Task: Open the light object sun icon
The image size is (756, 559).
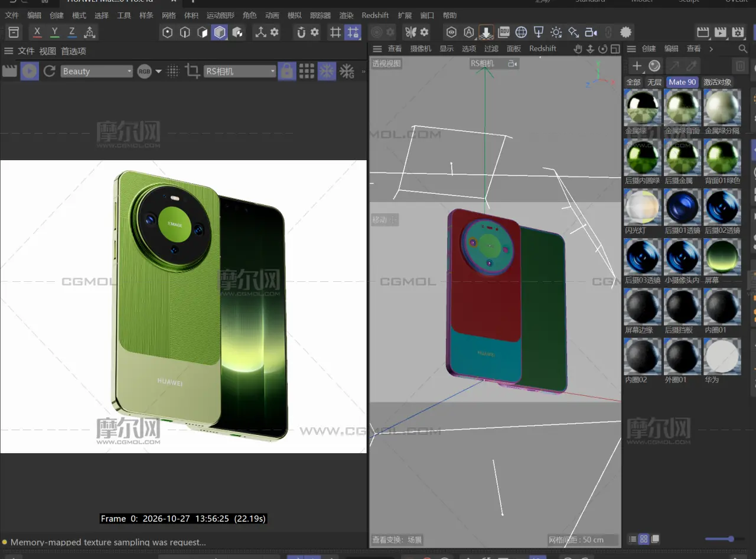Action: click(x=556, y=32)
